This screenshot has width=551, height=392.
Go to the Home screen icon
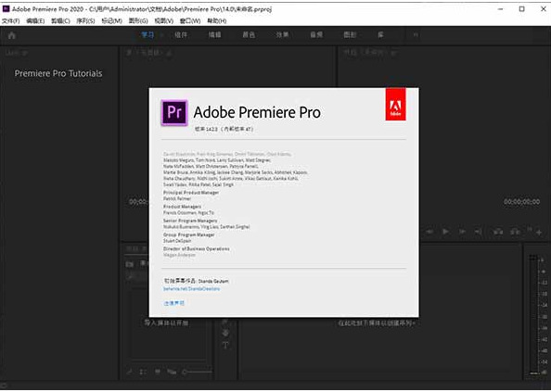tap(12, 35)
